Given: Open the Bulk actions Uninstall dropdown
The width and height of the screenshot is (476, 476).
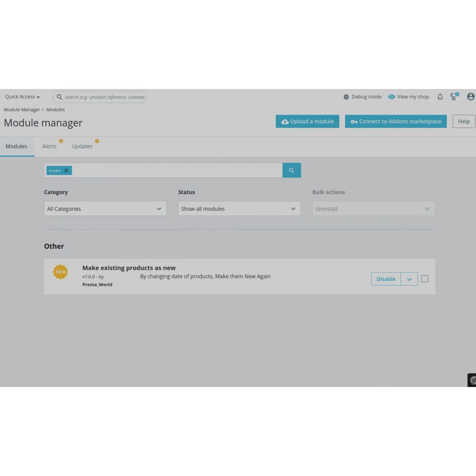Looking at the screenshot, I should pos(373,208).
